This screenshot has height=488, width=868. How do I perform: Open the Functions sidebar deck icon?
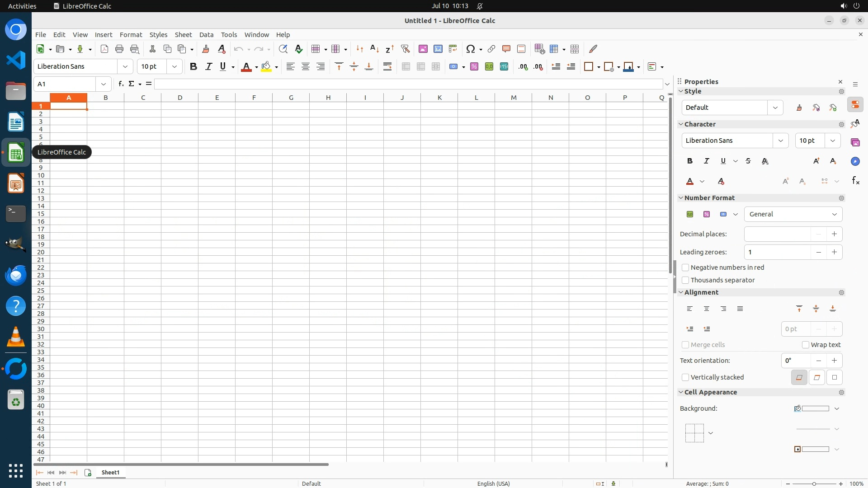(855, 181)
